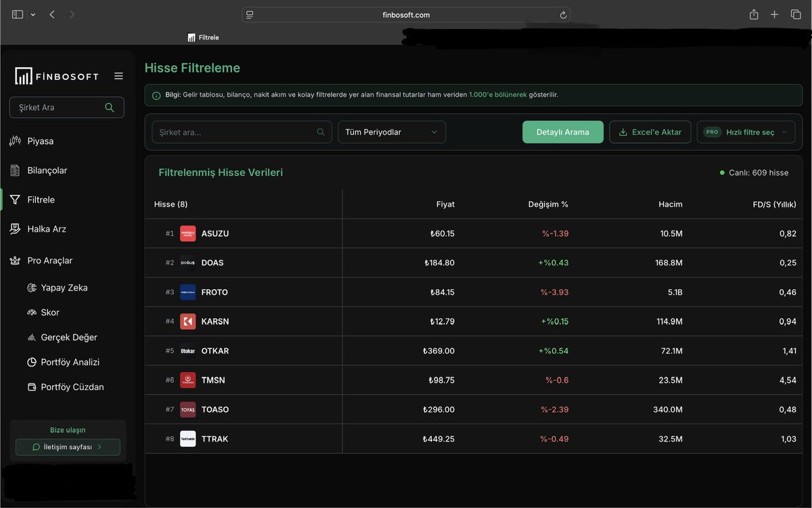Select the Filtrele browser tab

point(203,37)
